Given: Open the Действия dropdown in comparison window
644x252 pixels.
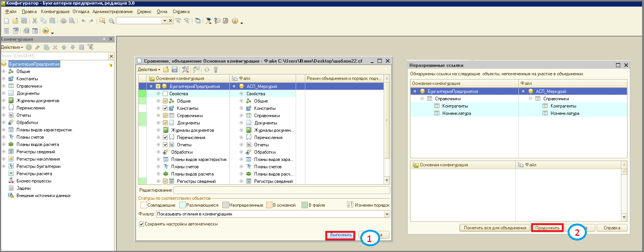Looking at the screenshot, I should [x=149, y=70].
